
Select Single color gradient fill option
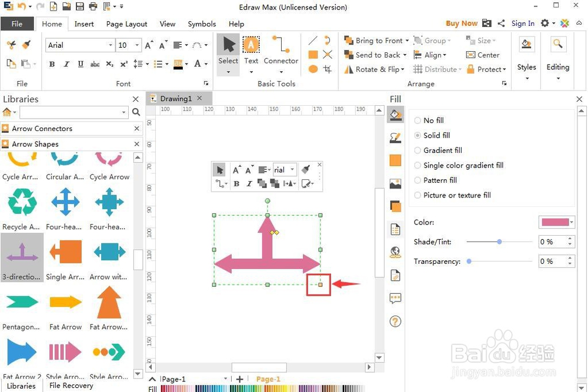click(459, 165)
